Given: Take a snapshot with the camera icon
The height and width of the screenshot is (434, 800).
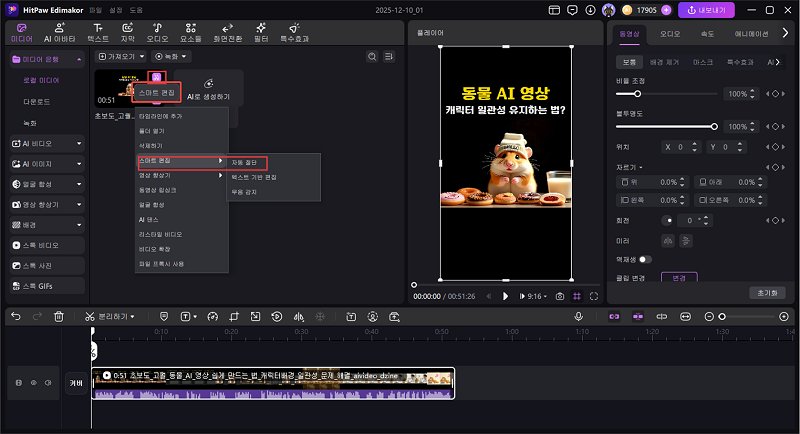Looking at the screenshot, I should pyautogui.click(x=560, y=296).
